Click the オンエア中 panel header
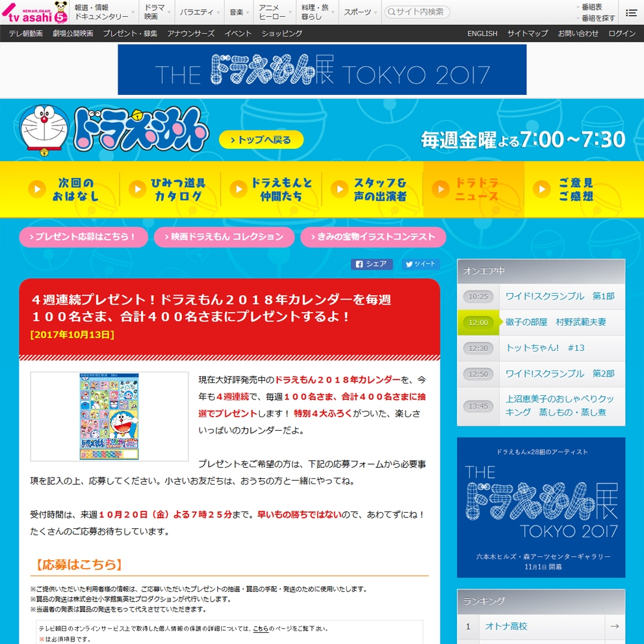The image size is (644, 644). click(x=541, y=271)
